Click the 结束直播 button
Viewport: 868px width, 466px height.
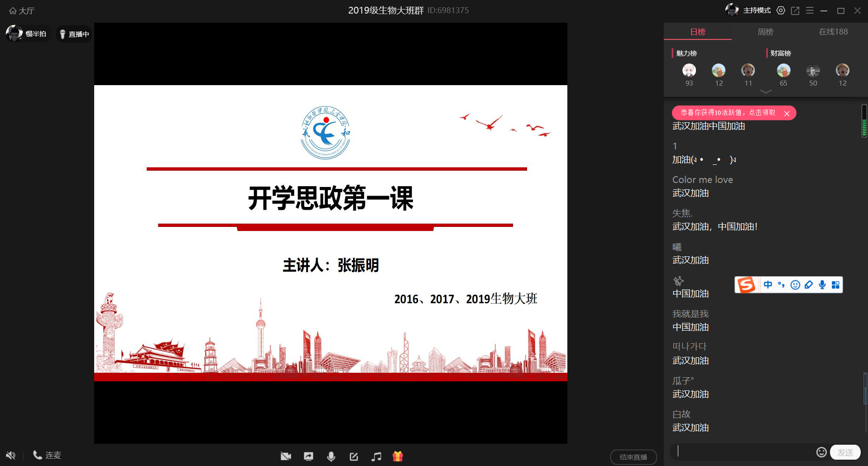633,457
